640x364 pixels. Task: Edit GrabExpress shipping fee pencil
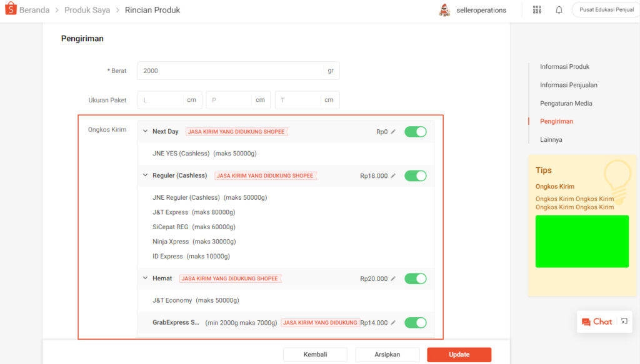click(393, 322)
